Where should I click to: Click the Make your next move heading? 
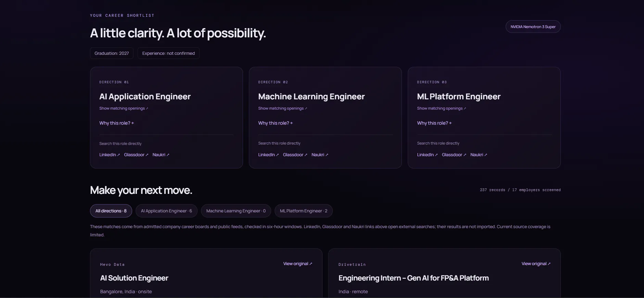[141, 190]
